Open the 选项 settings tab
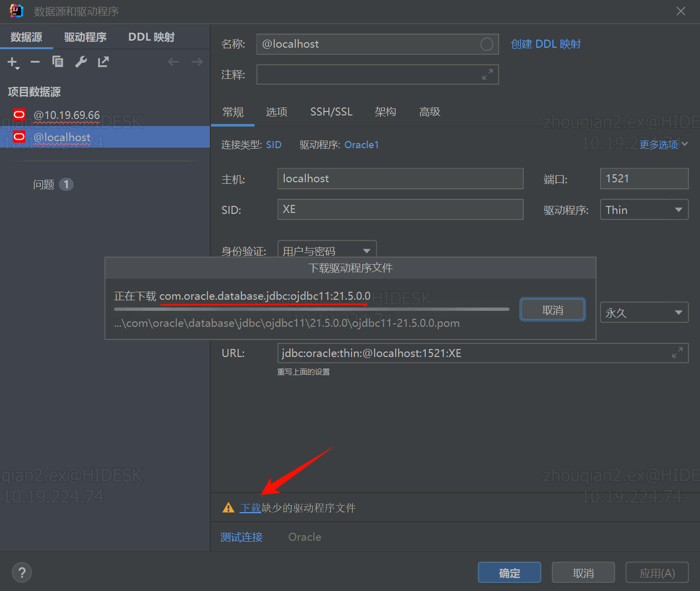This screenshot has height=591, width=700. (277, 112)
